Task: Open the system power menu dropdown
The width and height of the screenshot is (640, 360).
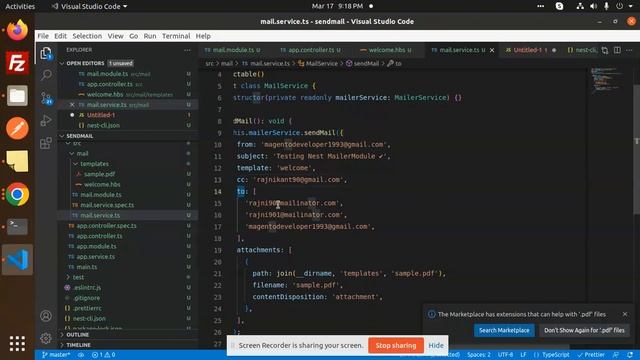Action: [624, 7]
